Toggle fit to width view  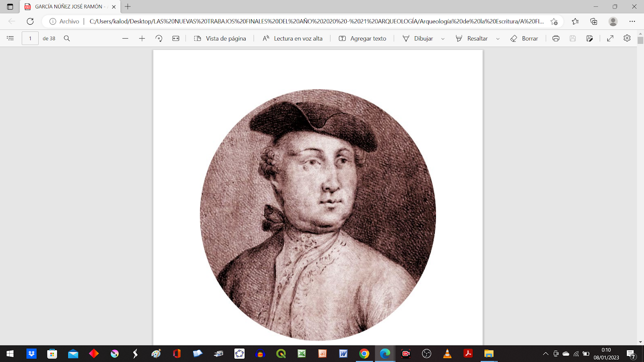point(176,38)
